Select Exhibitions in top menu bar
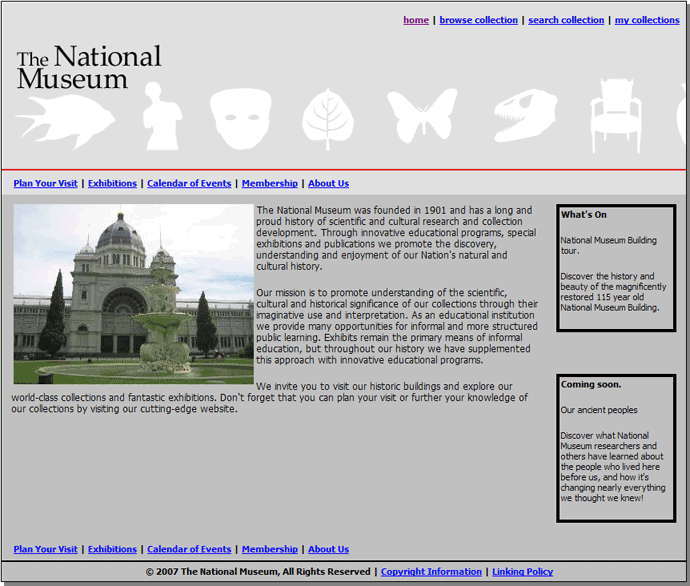The image size is (690, 586). pos(112,184)
